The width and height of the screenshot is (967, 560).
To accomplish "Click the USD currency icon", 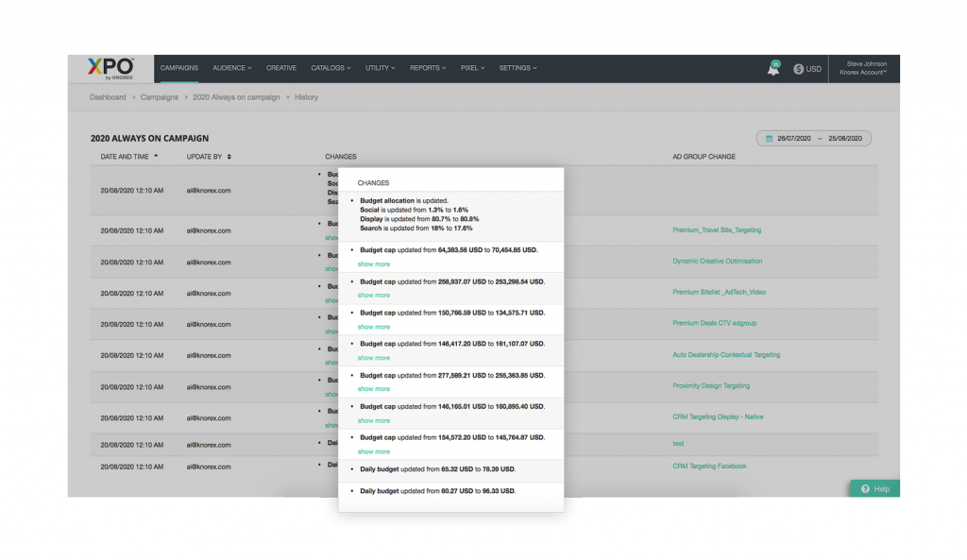I will pyautogui.click(x=799, y=67).
